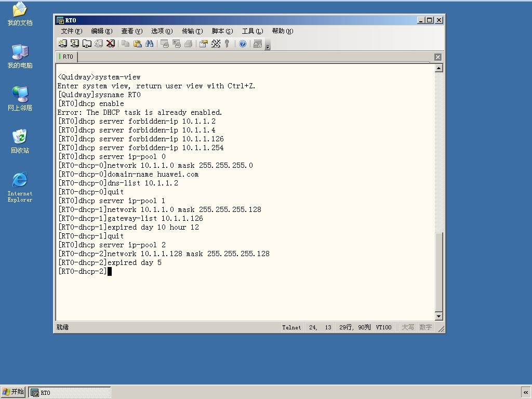This screenshot has height=399, width=532.
Task: Click the grayed Reconnect icon
Action: [x=99, y=44]
